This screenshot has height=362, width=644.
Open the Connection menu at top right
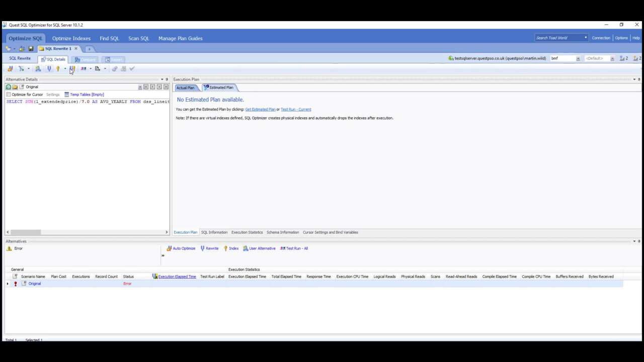click(x=601, y=38)
